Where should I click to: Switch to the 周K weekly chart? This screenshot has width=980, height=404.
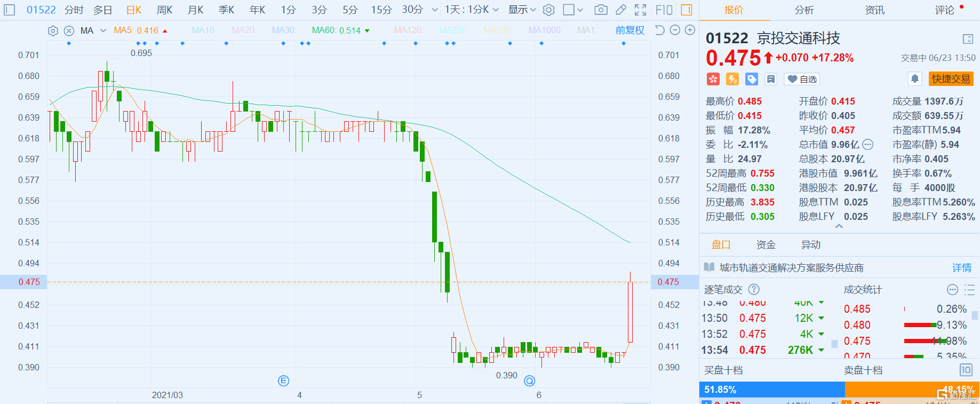tap(164, 10)
